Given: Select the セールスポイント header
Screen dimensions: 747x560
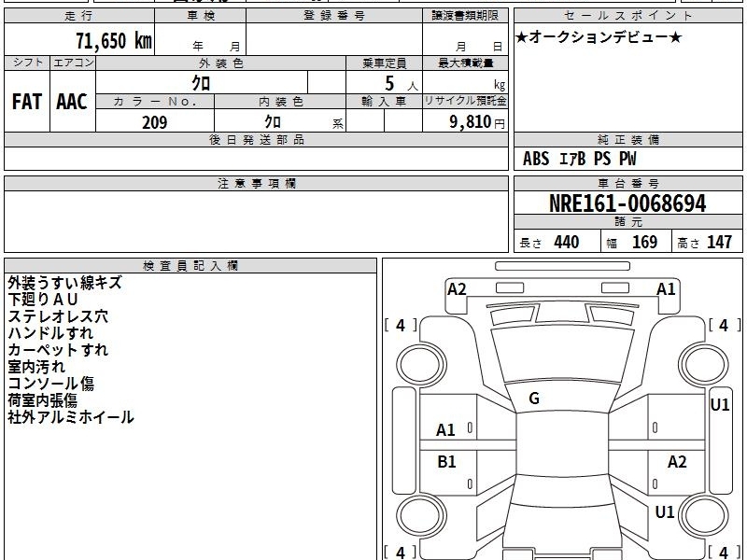Looking at the screenshot, I should point(627,16).
